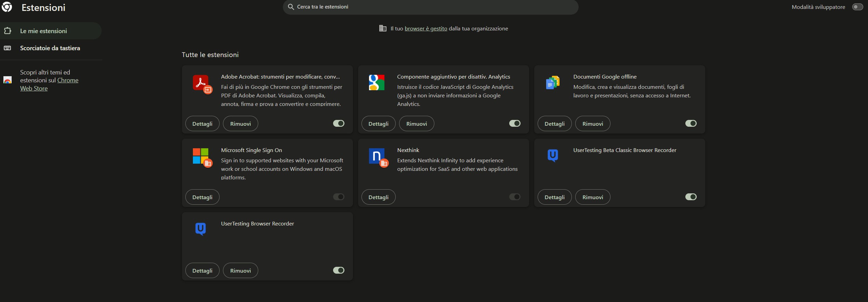Click the search magnifier icon

[291, 7]
